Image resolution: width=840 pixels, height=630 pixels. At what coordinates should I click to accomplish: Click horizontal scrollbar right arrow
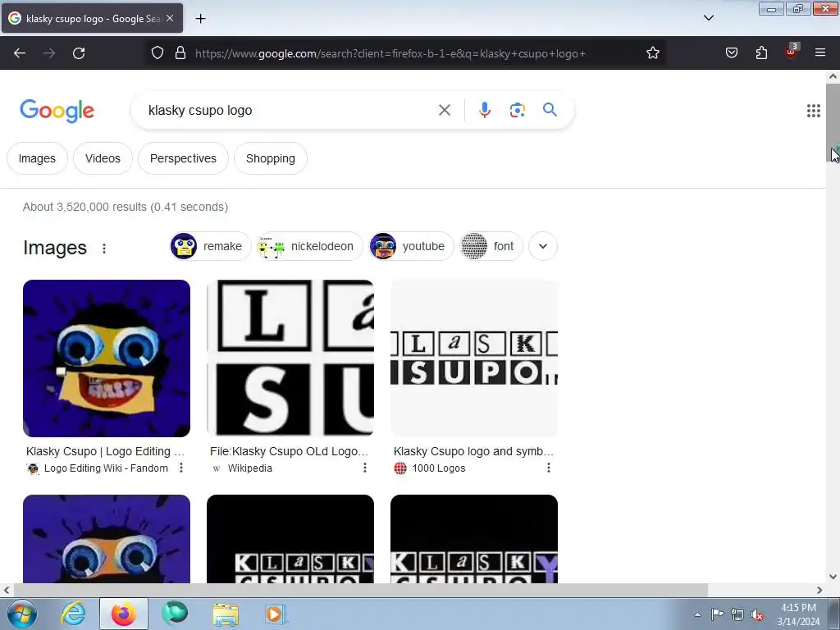[x=819, y=590]
